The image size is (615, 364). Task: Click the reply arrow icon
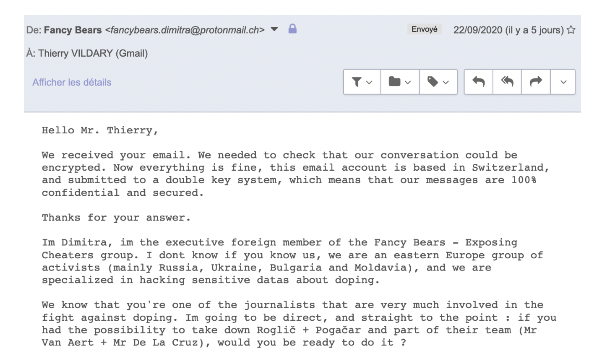tap(478, 82)
